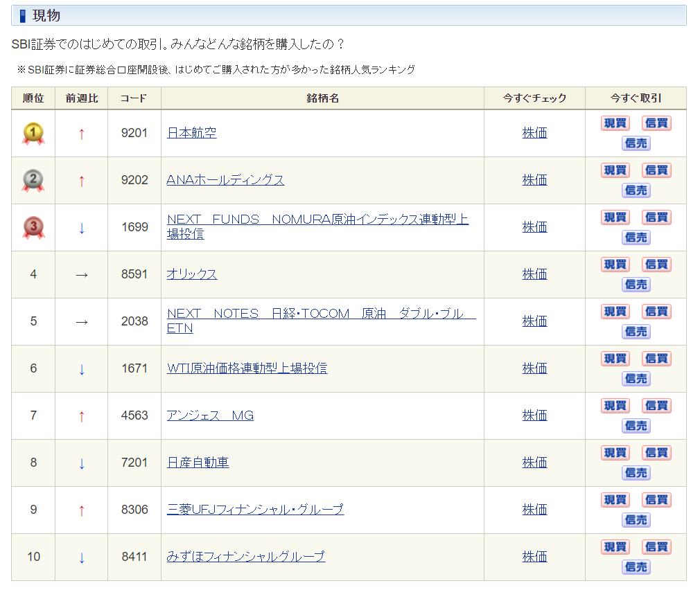Click 信売 button in code 2038 row
This screenshot has width=700, height=590.
click(x=636, y=331)
